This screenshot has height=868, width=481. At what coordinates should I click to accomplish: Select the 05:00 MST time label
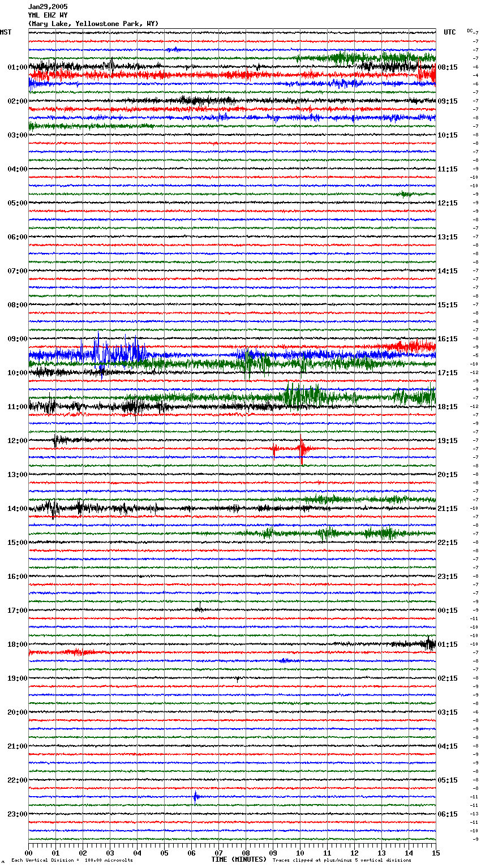pos(18,203)
